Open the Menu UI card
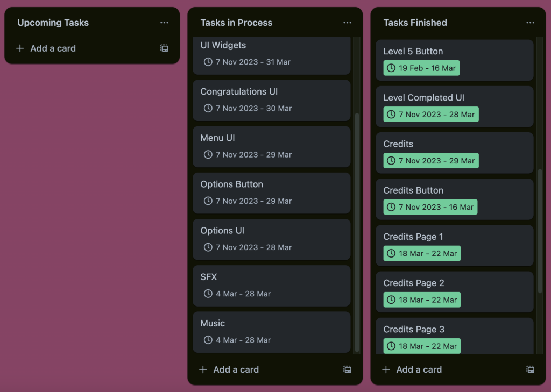Viewport: 551px width, 392px height. click(271, 138)
